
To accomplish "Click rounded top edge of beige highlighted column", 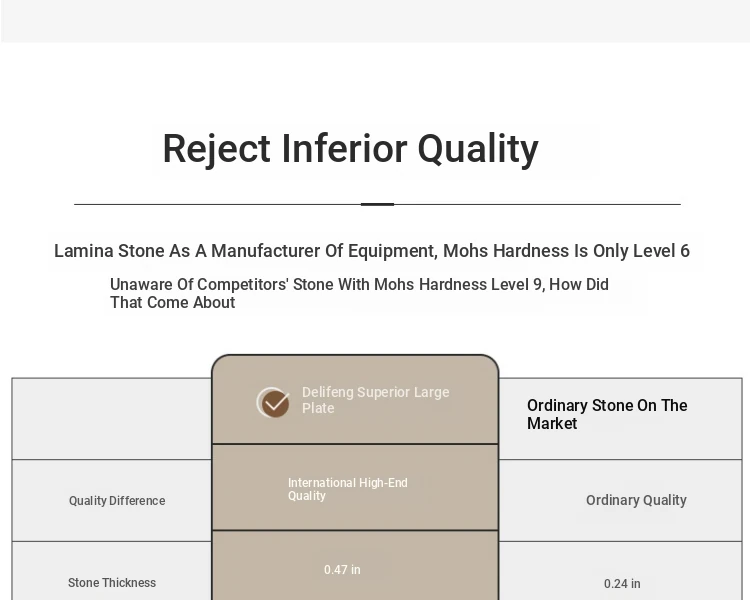I will click(x=355, y=358).
